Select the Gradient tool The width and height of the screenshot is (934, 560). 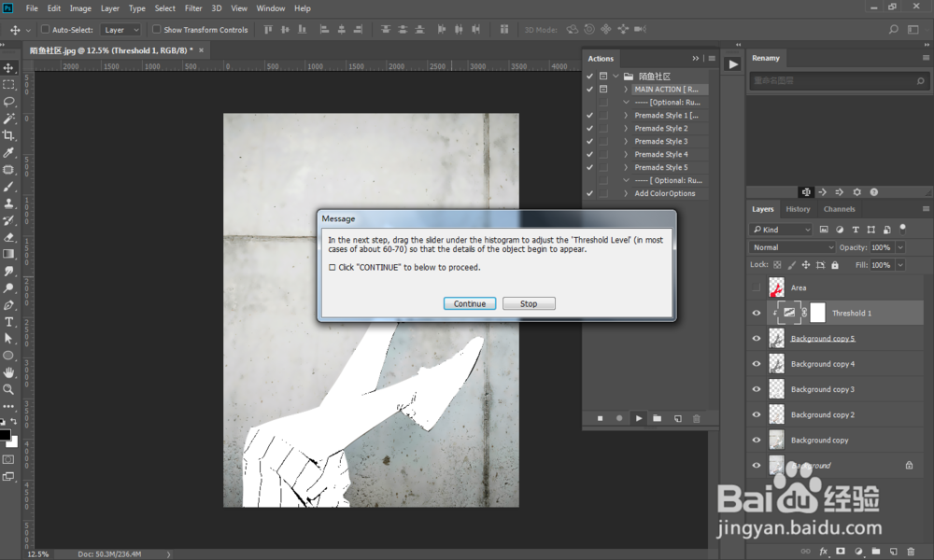(x=8, y=254)
